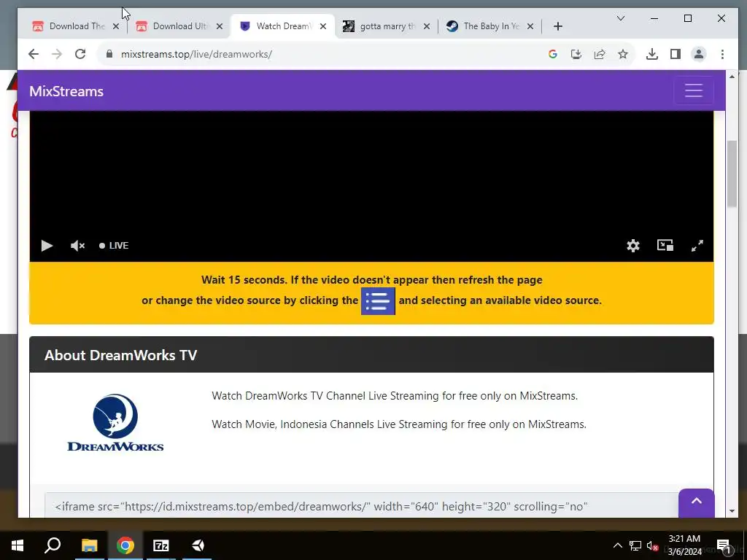The width and height of the screenshot is (747, 560).
Task: Expand video to fullscreen
Action: point(697,246)
